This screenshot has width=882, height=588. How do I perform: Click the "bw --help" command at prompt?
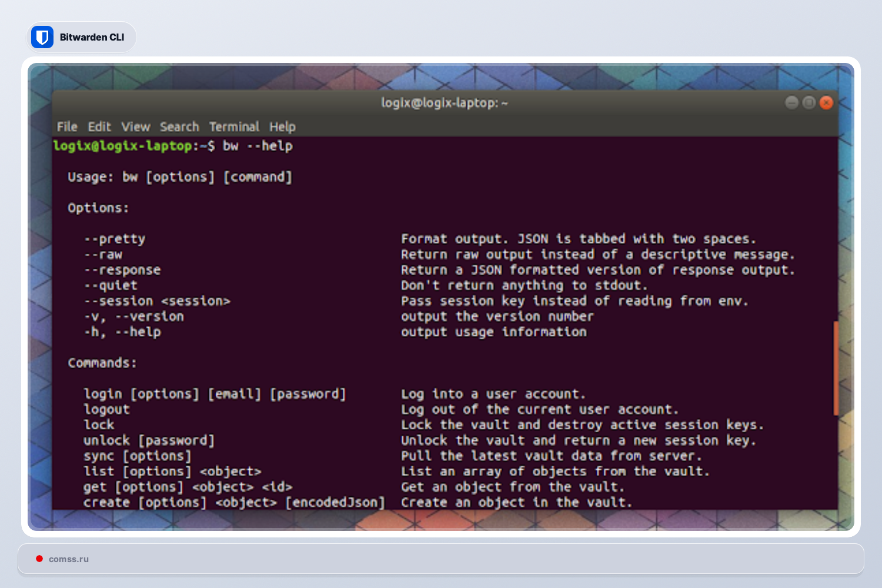[x=258, y=146]
